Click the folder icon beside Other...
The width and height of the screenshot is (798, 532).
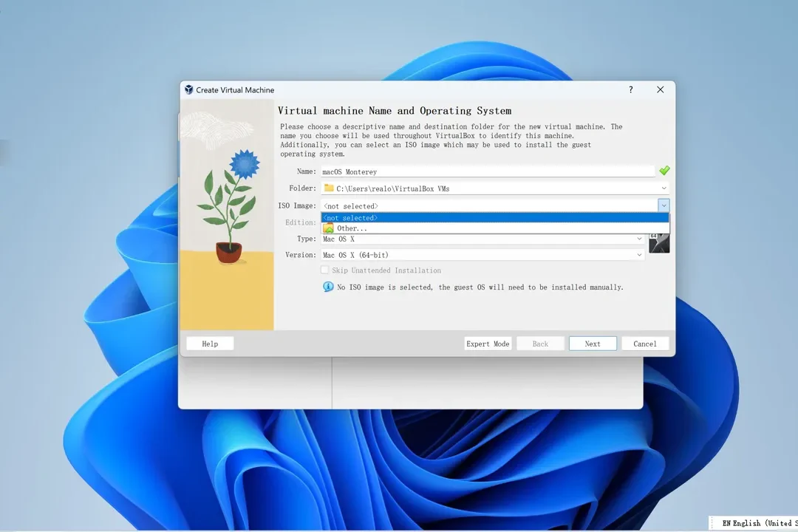(328, 228)
